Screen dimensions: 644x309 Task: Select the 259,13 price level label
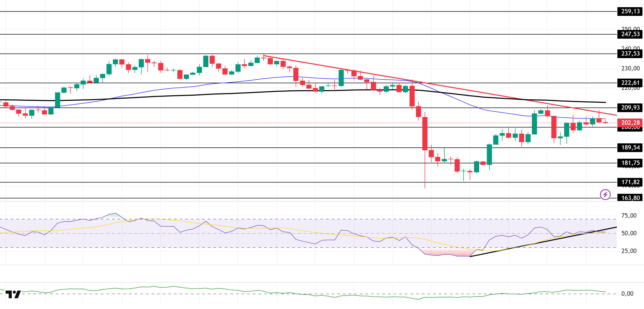(630, 12)
